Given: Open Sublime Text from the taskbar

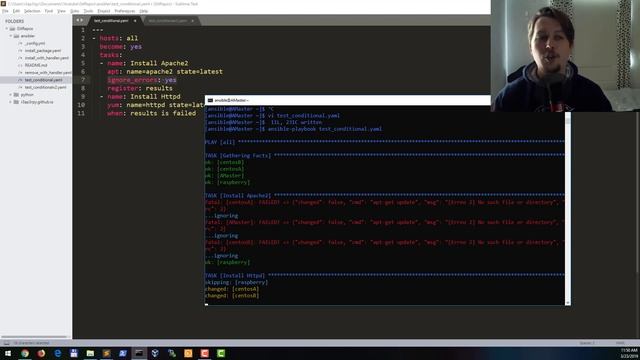Looking at the screenshot, I should 107,353.
